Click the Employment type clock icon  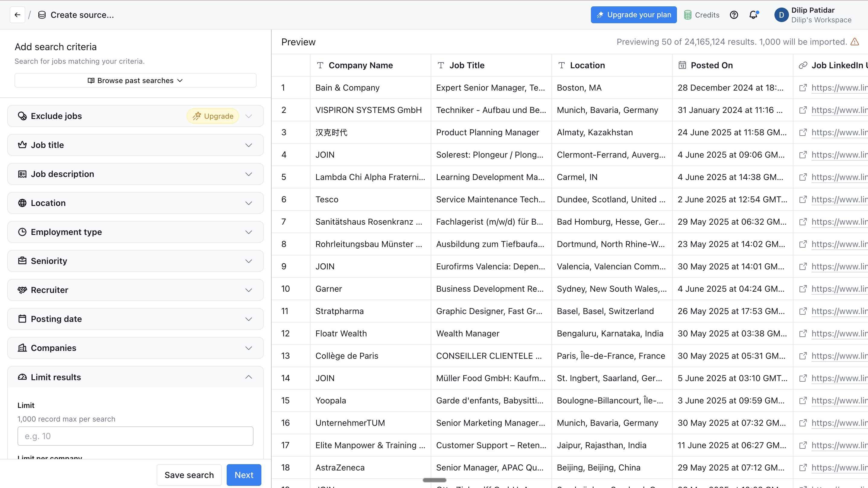coord(22,232)
